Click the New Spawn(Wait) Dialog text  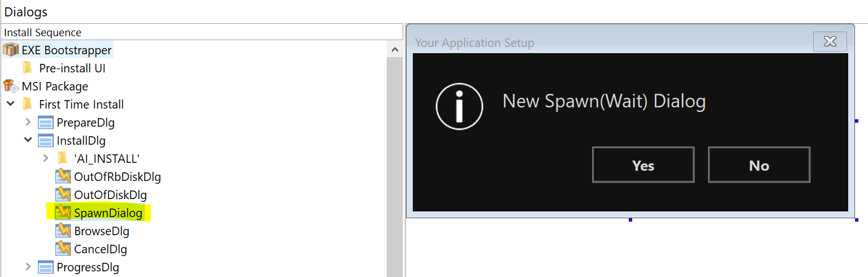(x=604, y=101)
